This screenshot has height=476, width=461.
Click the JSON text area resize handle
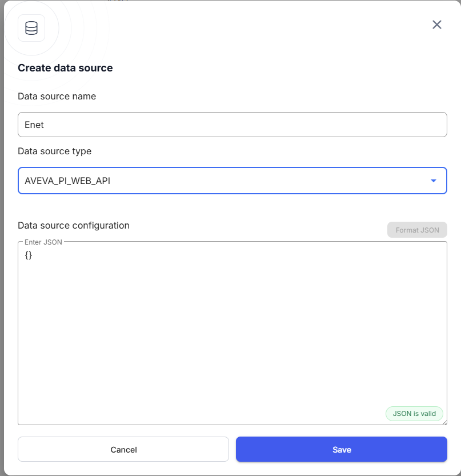point(443,422)
